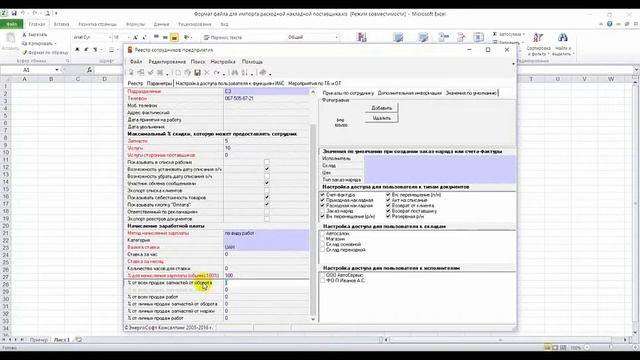This screenshot has height=360, width=640.
Task: Check the ООО АвтоСервис executor box
Action: [322, 276]
